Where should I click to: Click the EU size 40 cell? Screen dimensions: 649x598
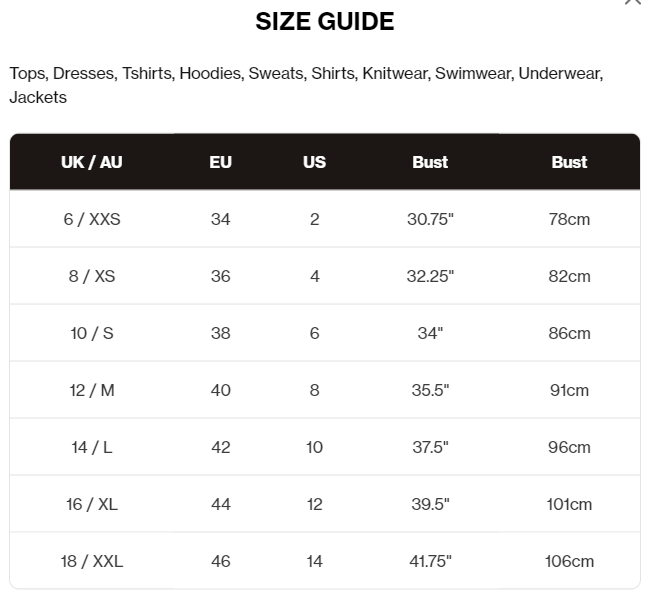(220, 390)
